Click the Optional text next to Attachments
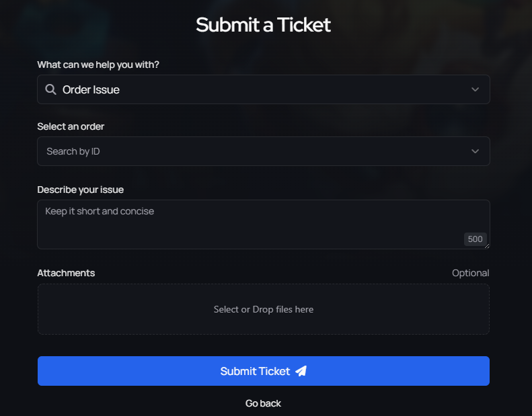 tap(470, 273)
